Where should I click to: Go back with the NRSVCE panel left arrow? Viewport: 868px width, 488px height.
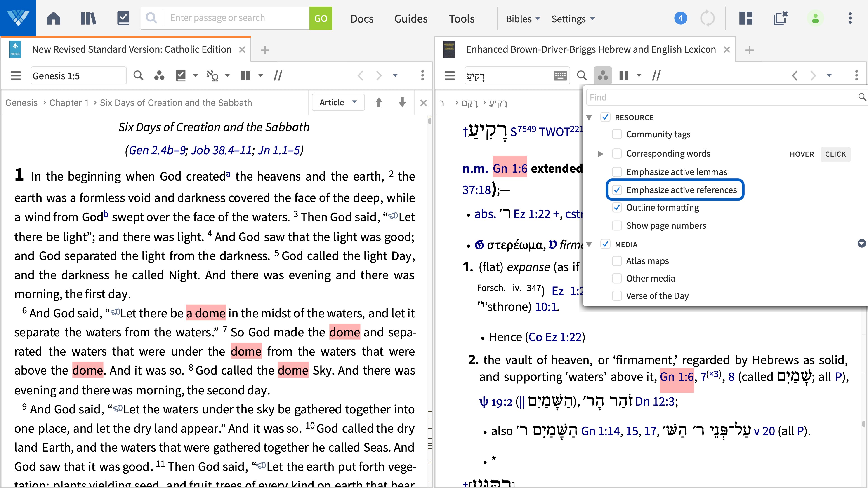pos(360,75)
